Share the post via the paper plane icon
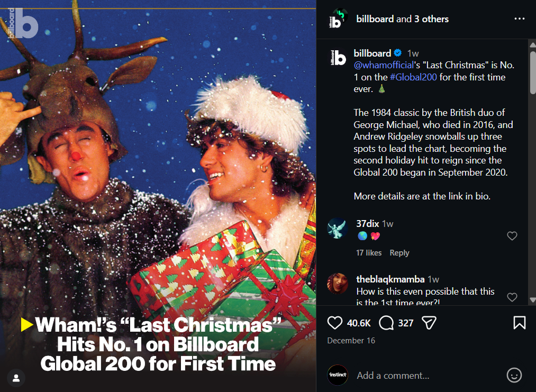The width and height of the screenshot is (536, 392). pos(429,322)
